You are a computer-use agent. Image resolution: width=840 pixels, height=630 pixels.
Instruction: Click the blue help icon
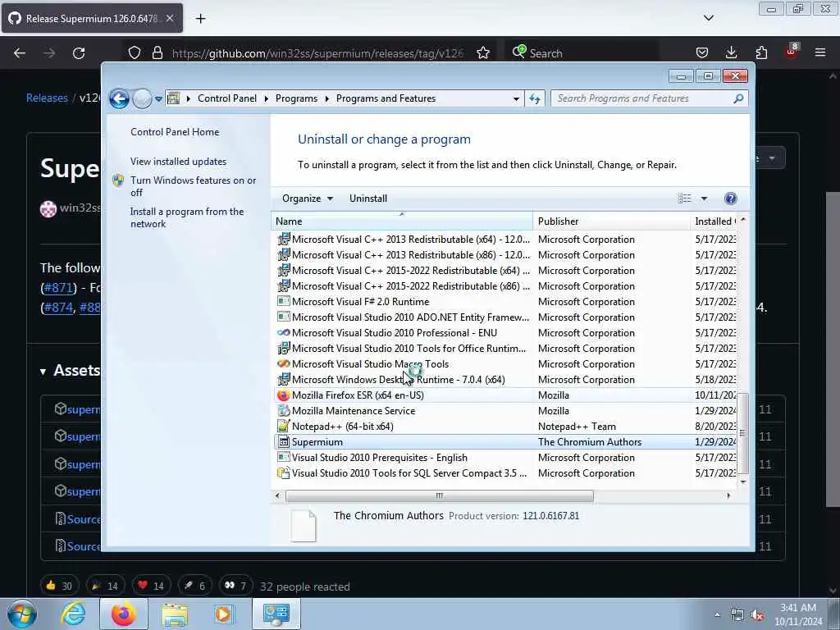pos(730,199)
